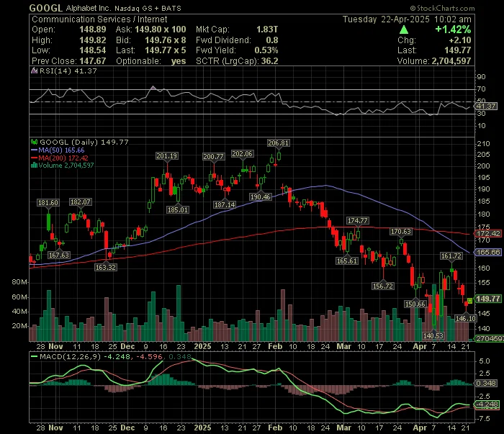
Task: Click the Volume legend bar icon
Action: tap(34, 166)
